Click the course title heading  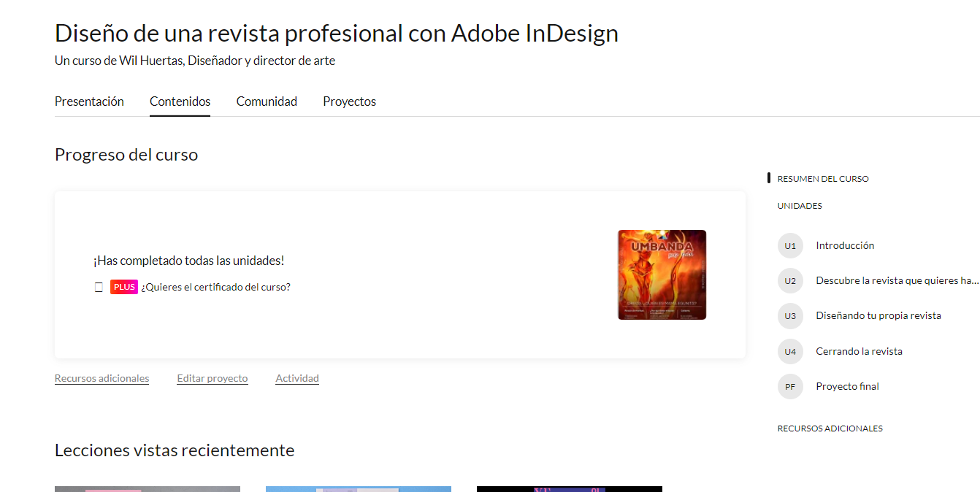(337, 34)
